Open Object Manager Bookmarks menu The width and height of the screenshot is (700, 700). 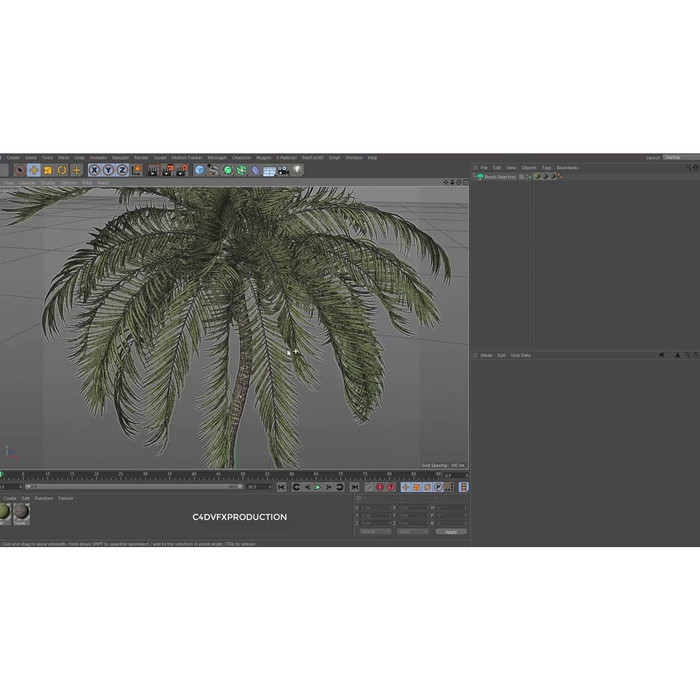(567, 167)
